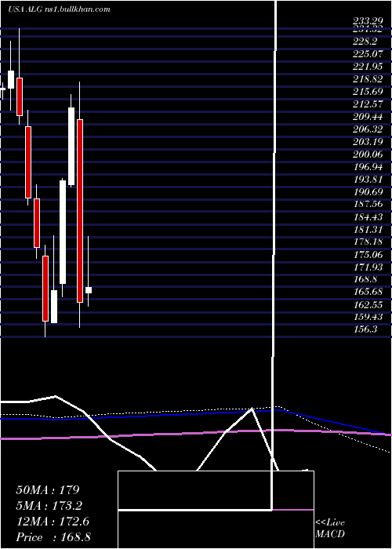Click the 'USA ALG ns1.bullkhan.com' chart title
The height and width of the screenshot is (549, 392).
coord(59,9)
